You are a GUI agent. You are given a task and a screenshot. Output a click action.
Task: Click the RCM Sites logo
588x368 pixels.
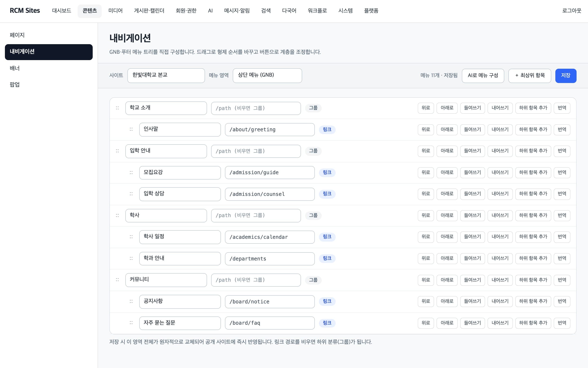pos(25,11)
